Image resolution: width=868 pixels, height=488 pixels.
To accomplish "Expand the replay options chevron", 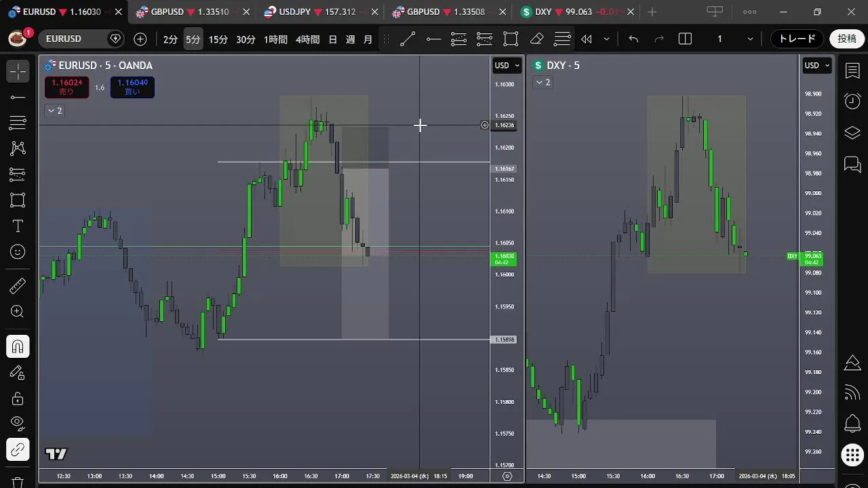I will coord(606,39).
